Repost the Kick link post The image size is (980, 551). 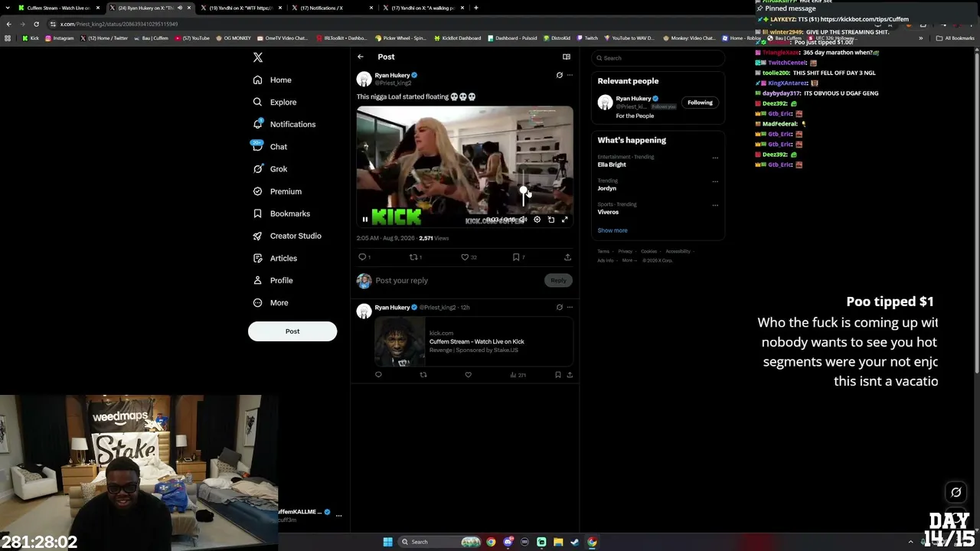point(423,375)
